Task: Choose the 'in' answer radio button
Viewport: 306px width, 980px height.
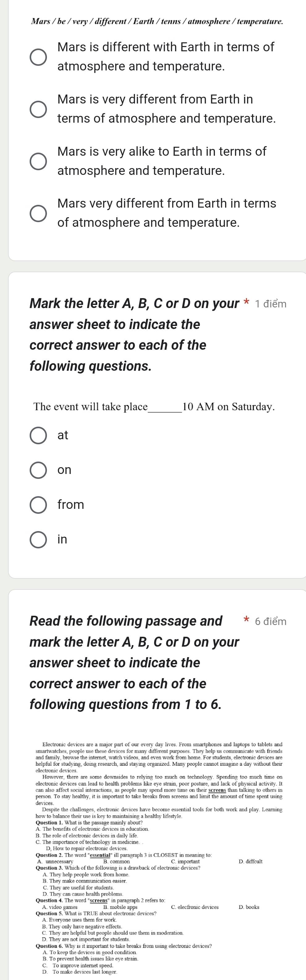Action: (x=38, y=539)
